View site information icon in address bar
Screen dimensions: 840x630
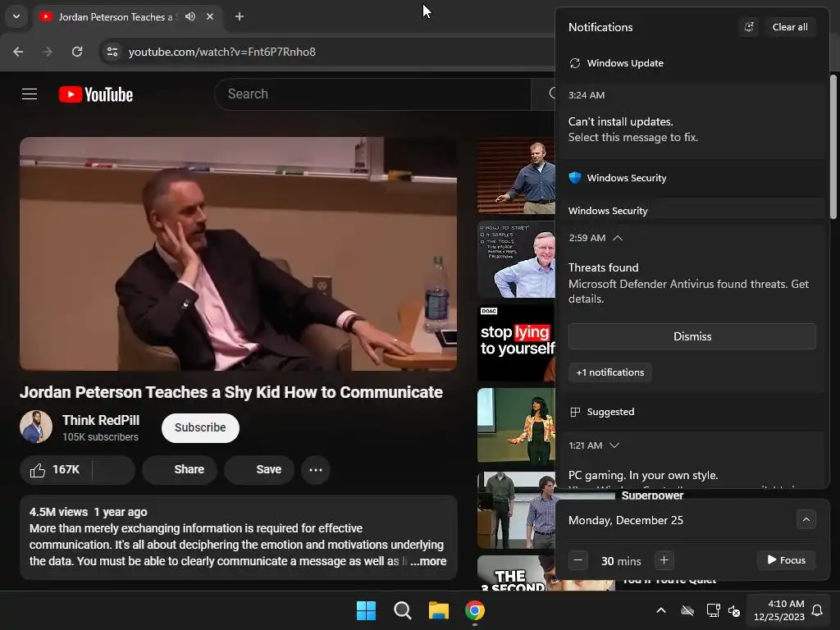(112, 52)
